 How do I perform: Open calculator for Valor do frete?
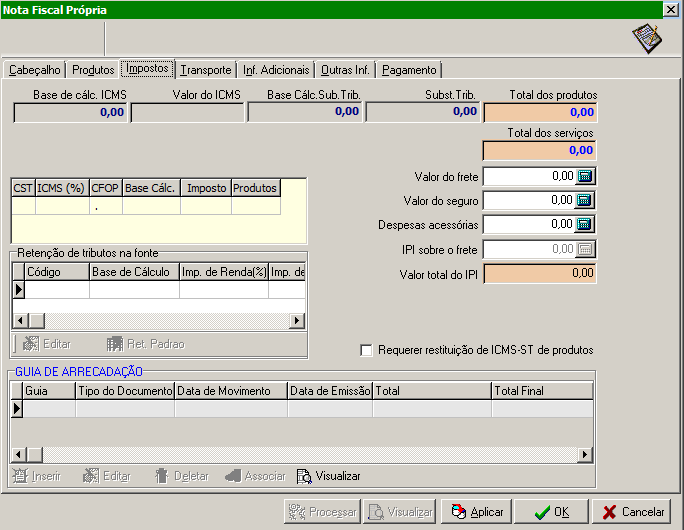586,176
